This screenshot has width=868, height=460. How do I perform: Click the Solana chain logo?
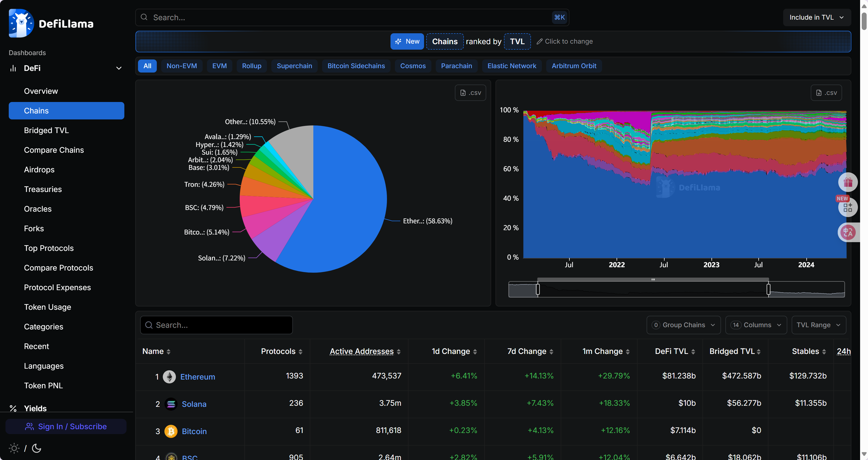coord(171,404)
